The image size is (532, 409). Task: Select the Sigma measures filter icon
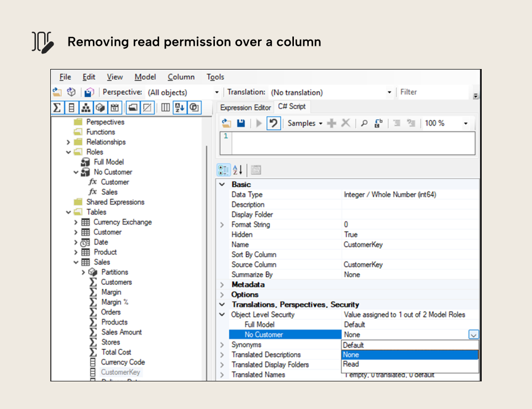[57, 108]
